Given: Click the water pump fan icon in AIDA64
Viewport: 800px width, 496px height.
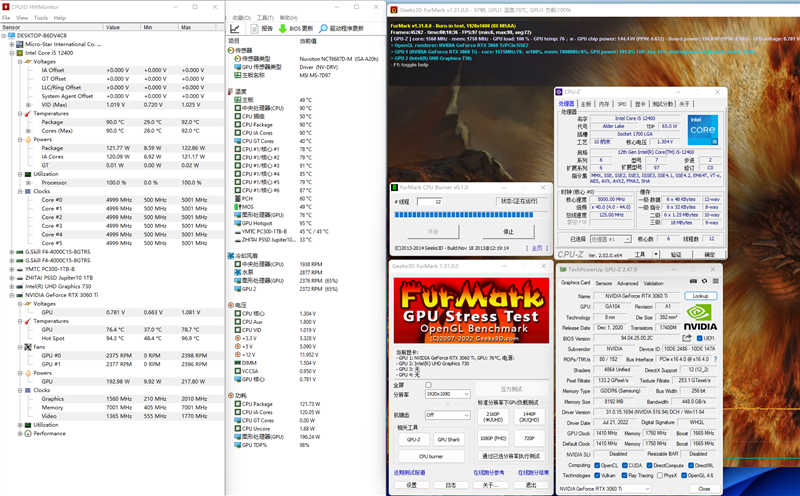Looking at the screenshot, I should (x=238, y=272).
